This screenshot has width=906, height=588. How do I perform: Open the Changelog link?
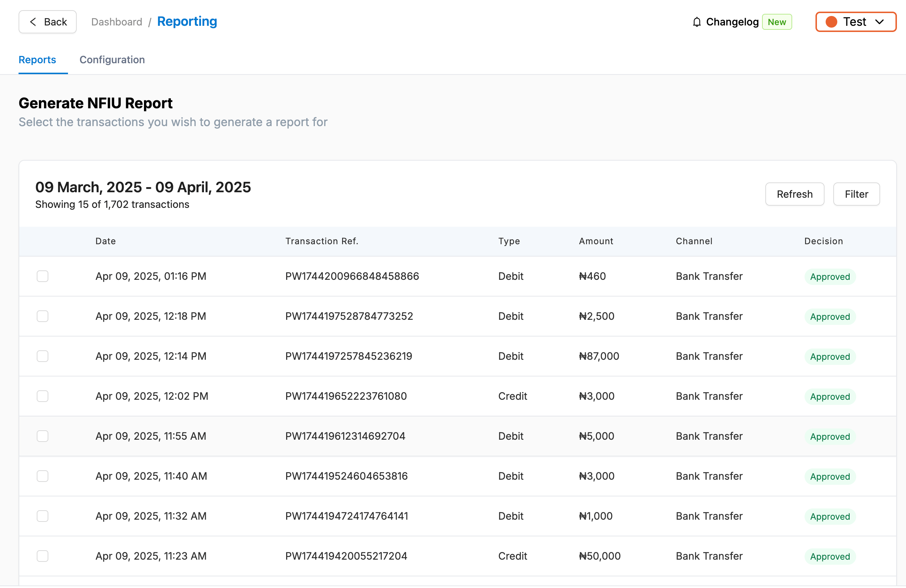click(x=732, y=22)
